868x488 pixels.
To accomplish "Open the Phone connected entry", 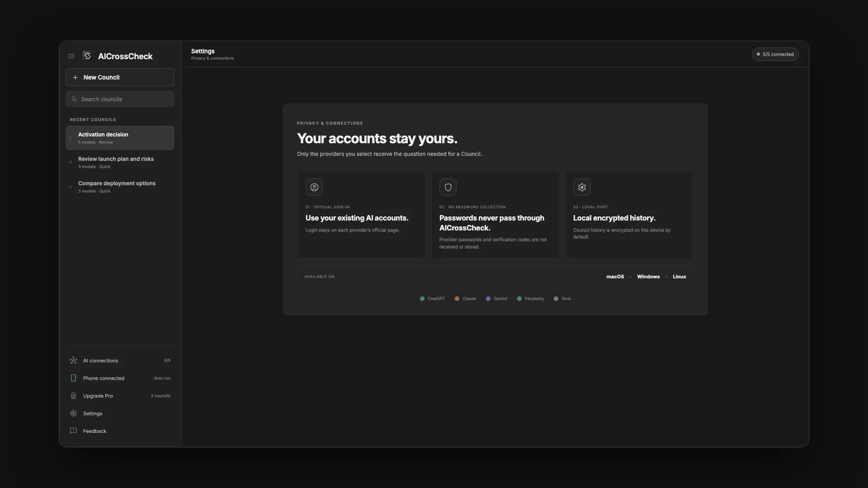I will click(120, 378).
